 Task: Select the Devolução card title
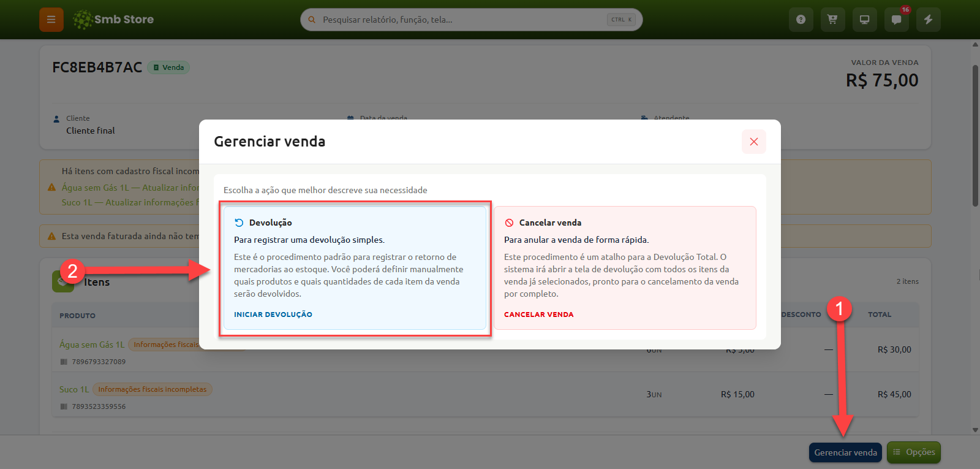point(271,223)
